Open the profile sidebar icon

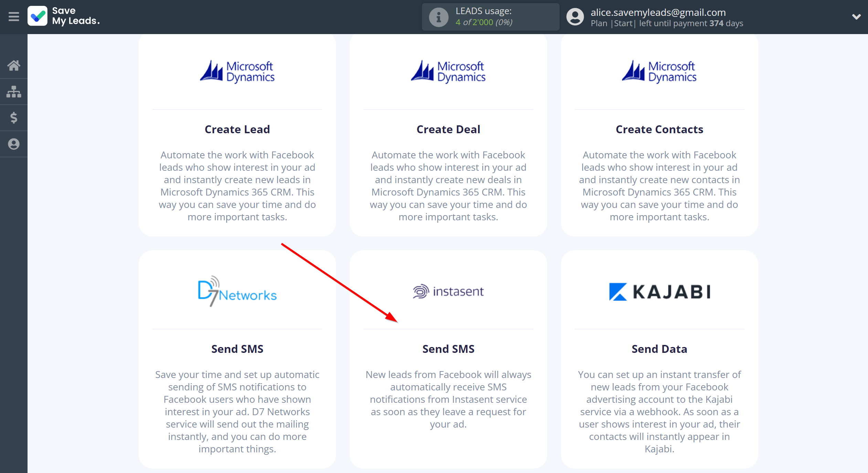(x=14, y=144)
